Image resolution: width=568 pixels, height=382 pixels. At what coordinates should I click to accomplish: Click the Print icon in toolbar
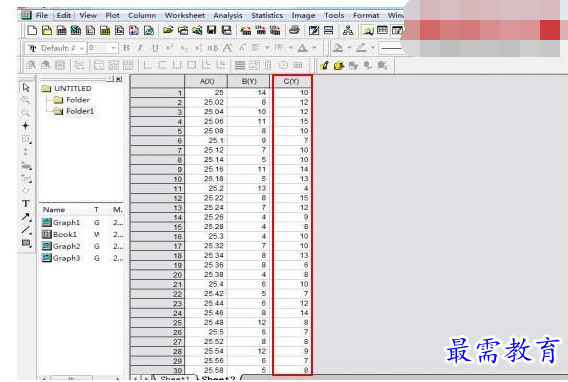pos(294,30)
